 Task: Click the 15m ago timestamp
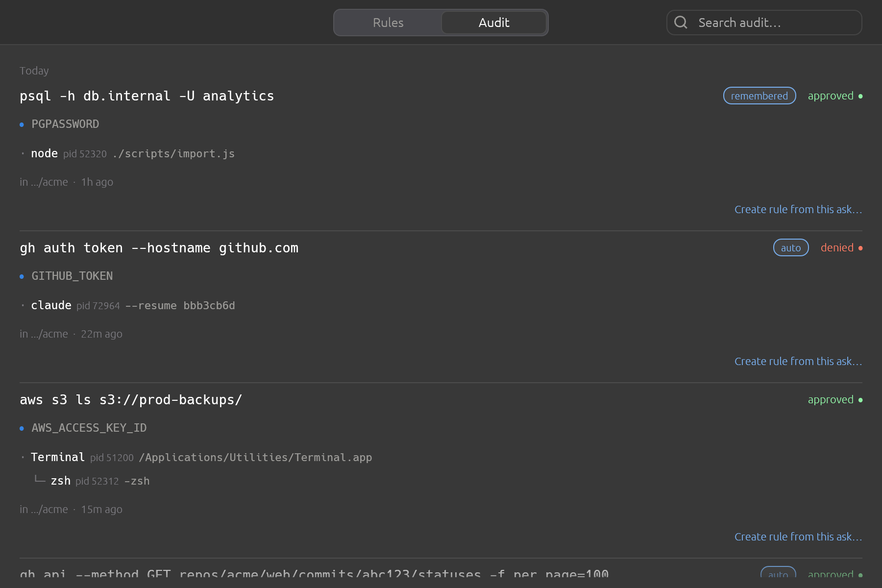tap(101, 509)
